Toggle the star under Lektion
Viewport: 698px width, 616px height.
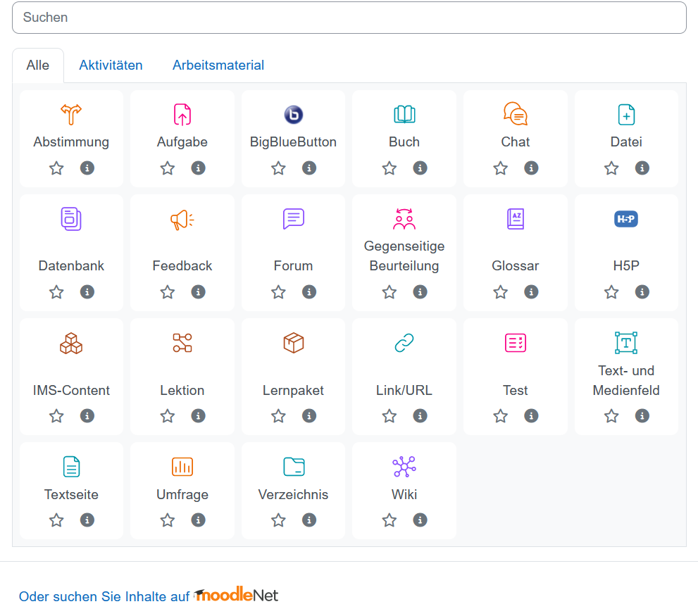click(168, 415)
